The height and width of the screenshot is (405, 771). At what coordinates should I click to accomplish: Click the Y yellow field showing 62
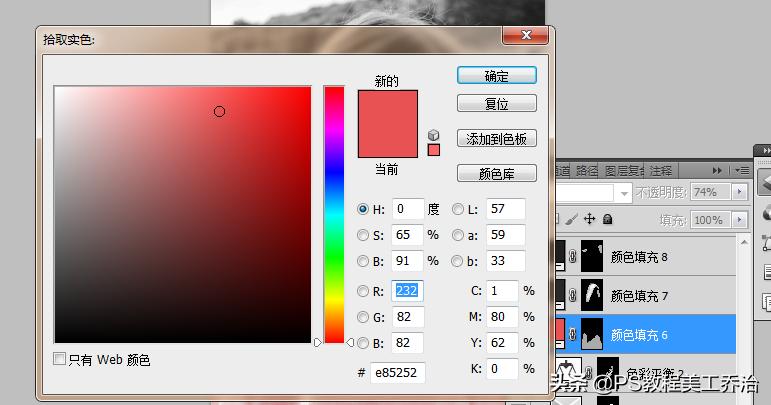502,343
